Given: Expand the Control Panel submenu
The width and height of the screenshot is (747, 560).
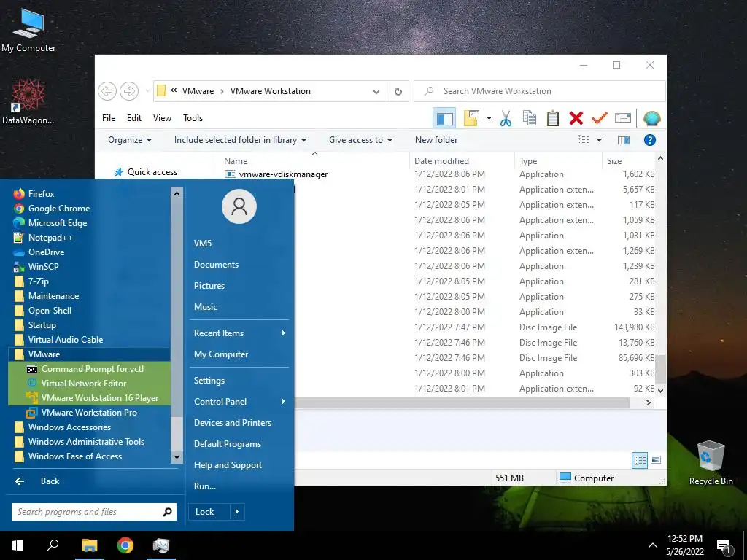Looking at the screenshot, I should [239, 402].
